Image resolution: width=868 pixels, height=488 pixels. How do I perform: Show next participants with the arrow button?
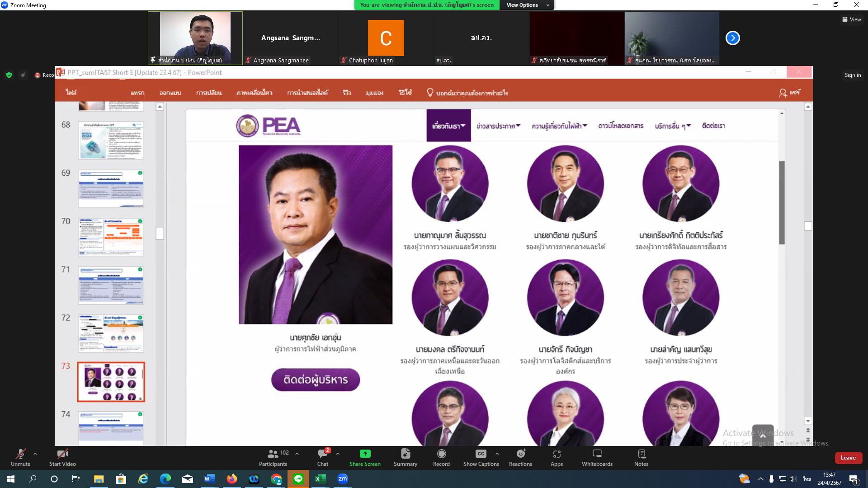coord(733,38)
